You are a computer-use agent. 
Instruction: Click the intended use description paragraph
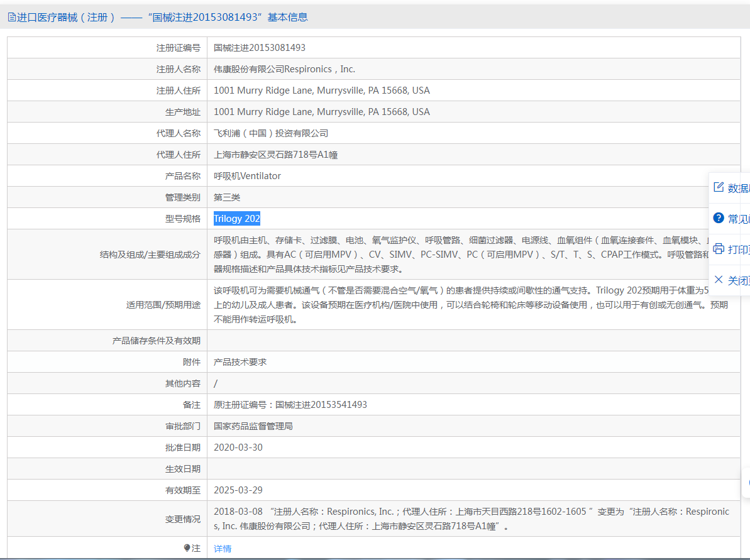point(471,305)
